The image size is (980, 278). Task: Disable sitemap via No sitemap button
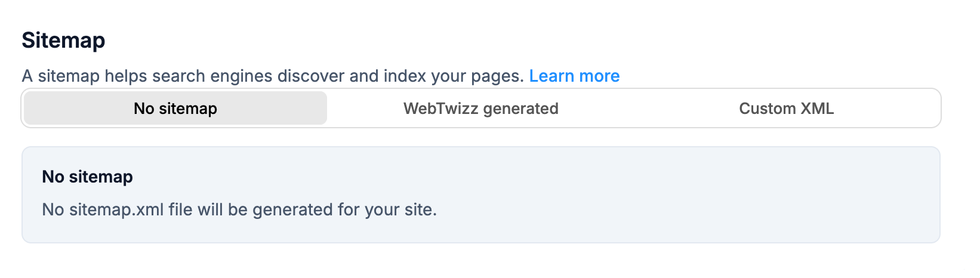(x=175, y=109)
